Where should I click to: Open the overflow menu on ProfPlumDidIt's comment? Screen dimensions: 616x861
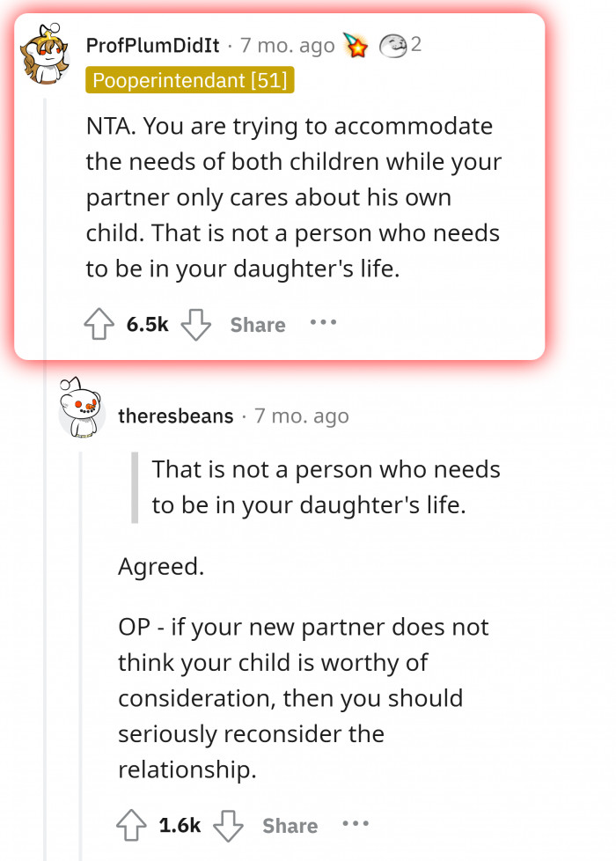coord(323,324)
